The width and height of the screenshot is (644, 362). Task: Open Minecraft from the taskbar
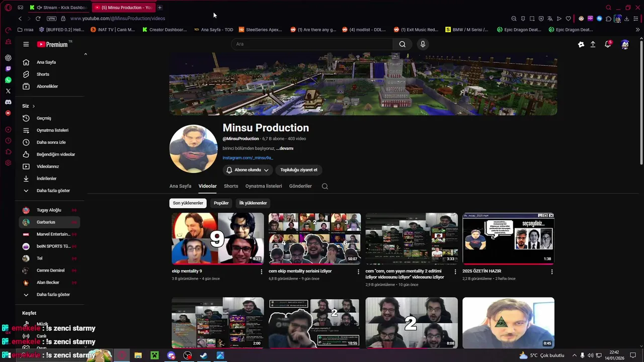tap(154, 355)
